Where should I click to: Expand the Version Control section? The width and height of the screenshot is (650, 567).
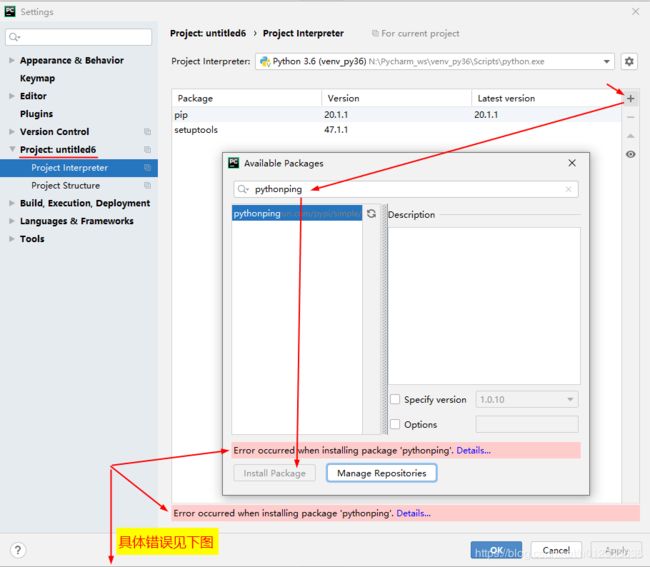pyautogui.click(x=12, y=132)
